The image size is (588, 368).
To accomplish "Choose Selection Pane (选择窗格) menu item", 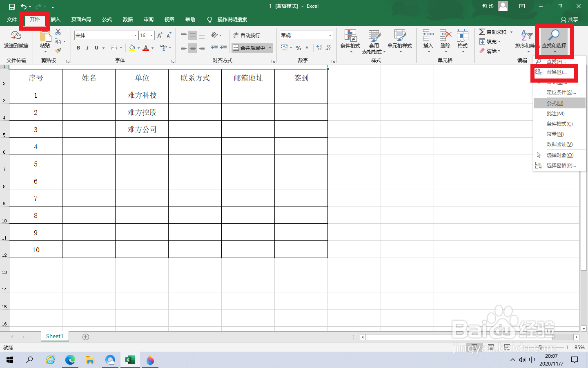I will pyautogui.click(x=559, y=166).
